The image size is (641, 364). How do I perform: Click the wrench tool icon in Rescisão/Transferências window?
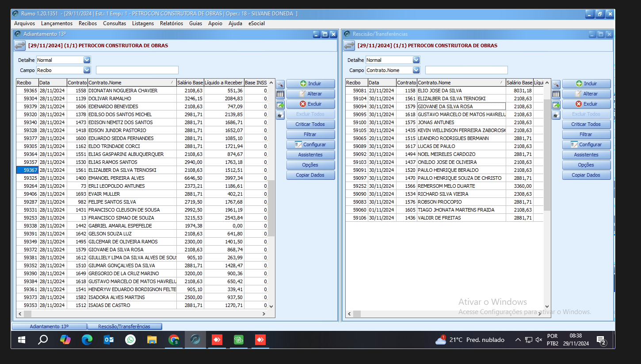pyautogui.click(x=556, y=84)
